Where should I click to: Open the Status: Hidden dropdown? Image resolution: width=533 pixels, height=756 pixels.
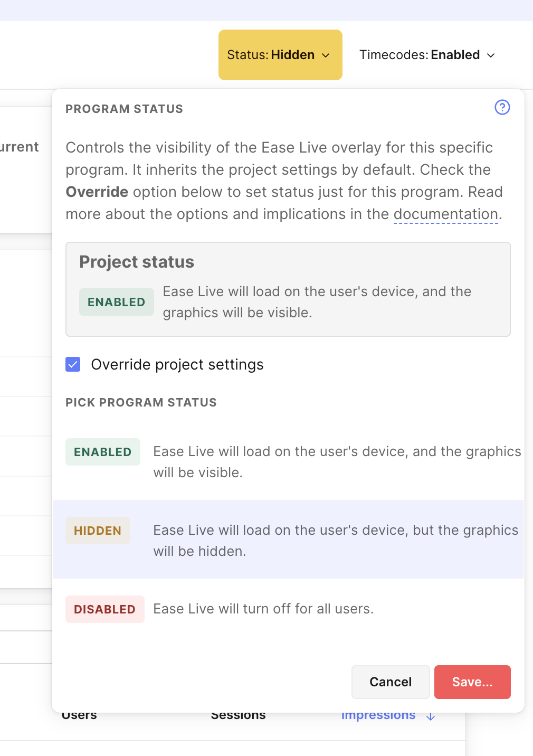point(280,55)
